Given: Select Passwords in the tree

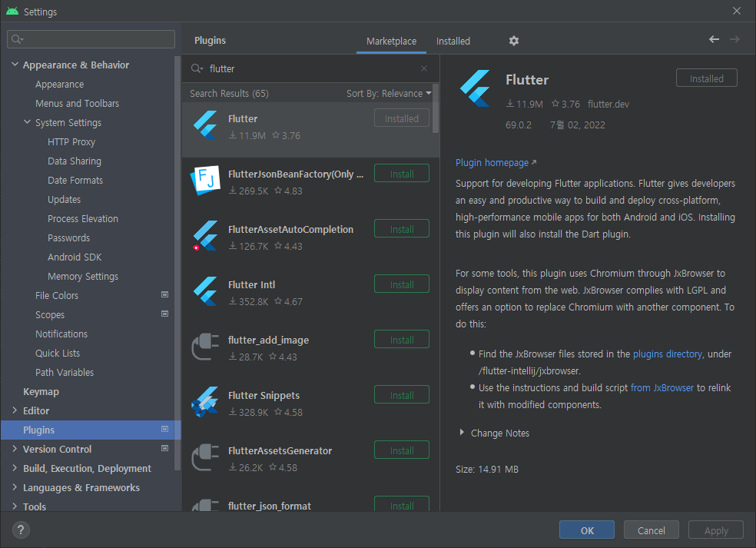Looking at the screenshot, I should click(x=68, y=237).
